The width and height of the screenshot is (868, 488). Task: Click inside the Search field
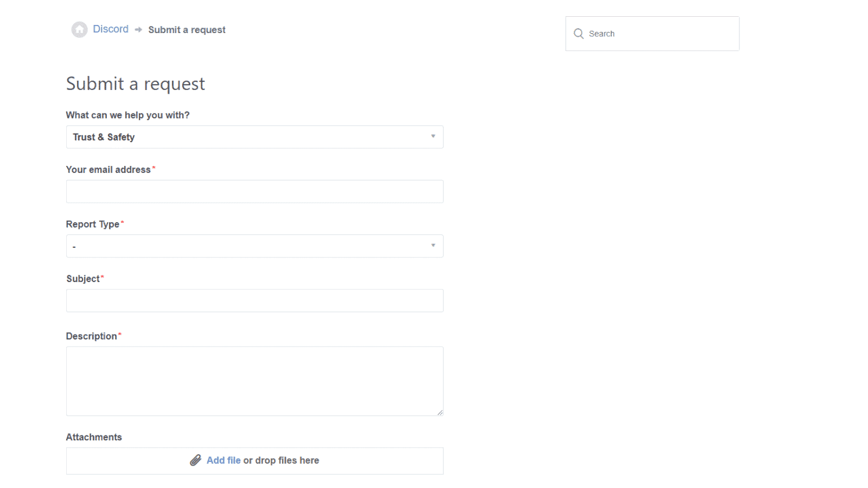click(x=651, y=33)
